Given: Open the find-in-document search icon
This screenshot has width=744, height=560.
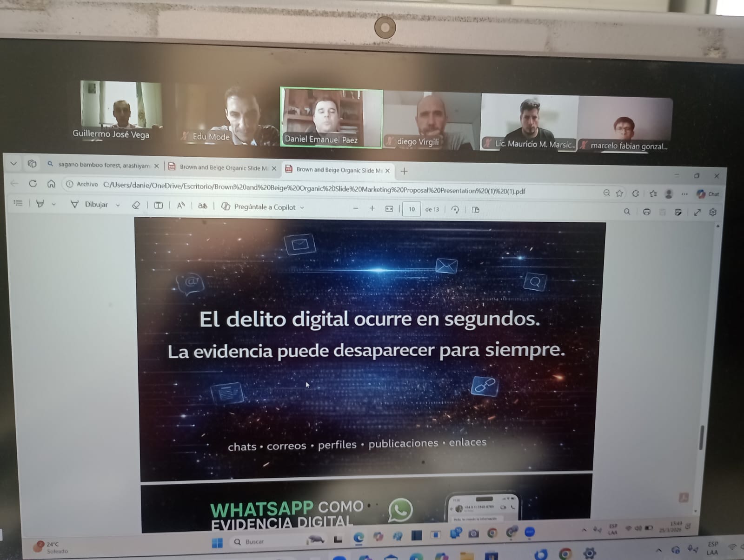Looking at the screenshot, I should click(627, 212).
